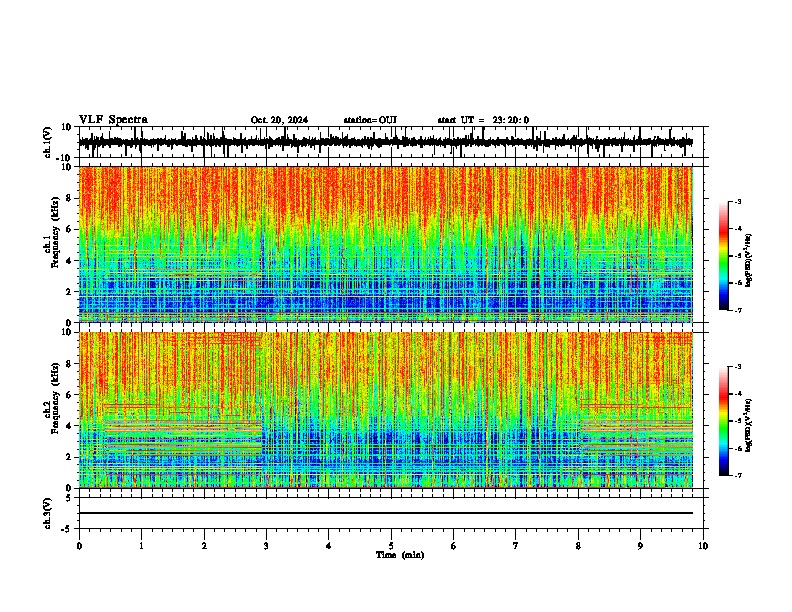
Task: Click the time axis tick label "3"
Action: pos(266,546)
